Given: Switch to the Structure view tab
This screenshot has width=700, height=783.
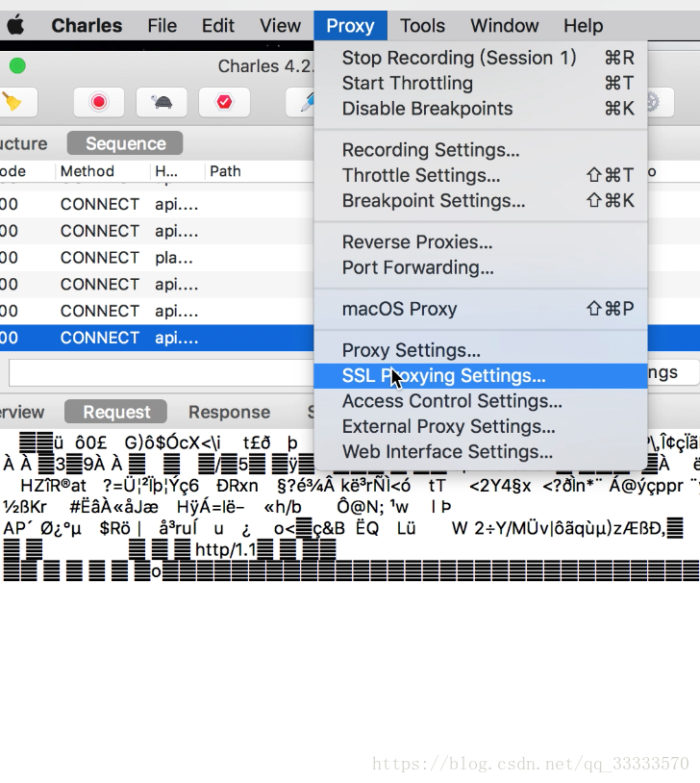Looking at the screenshot, I should pos(23,144).
